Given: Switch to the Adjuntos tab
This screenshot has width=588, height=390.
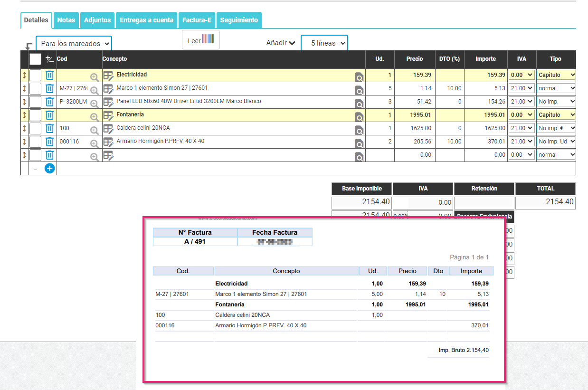Looking at the screenshot, I should 97,20.
